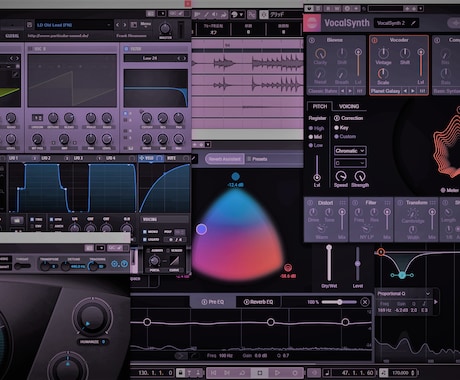Image resolution: width=460 pixels, height=380 pixels.
Task: Click the pitch Strength knob
Action: [360, 176]
